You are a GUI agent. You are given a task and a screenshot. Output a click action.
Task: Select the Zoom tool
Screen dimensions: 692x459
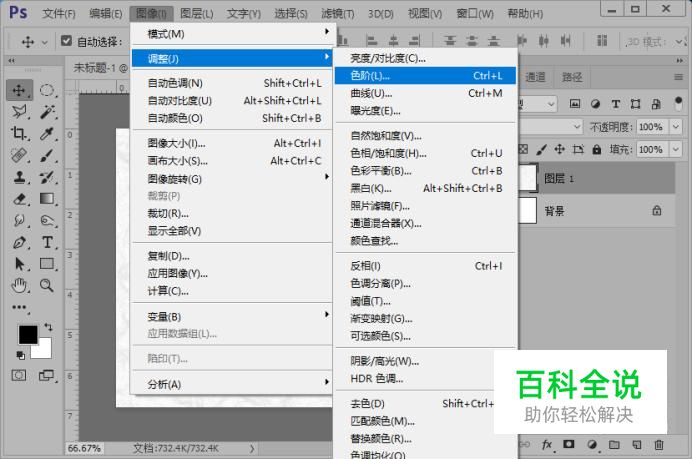[x=47, y=286]
